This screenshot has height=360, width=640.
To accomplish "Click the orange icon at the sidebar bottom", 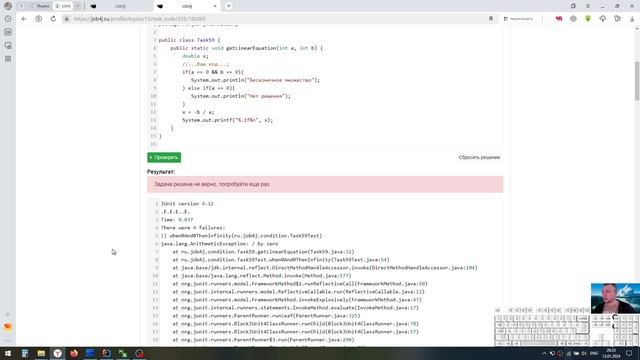I will pyautogui.click(x=8, y=327).
